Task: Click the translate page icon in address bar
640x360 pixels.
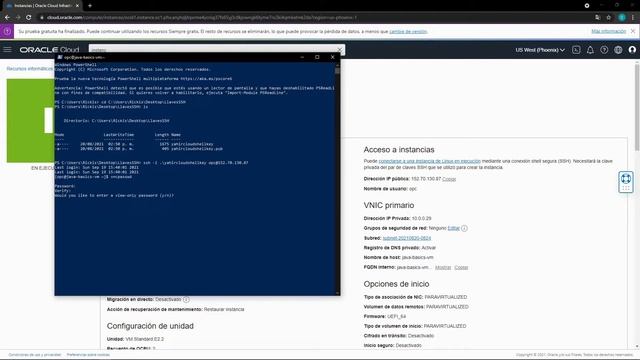Action: click(x=598, y=18)
